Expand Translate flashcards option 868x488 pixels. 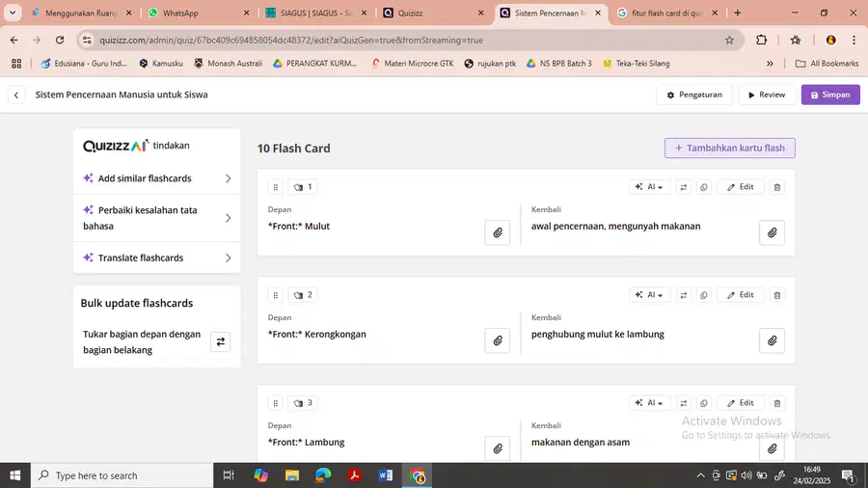click(x=156, y=258)
